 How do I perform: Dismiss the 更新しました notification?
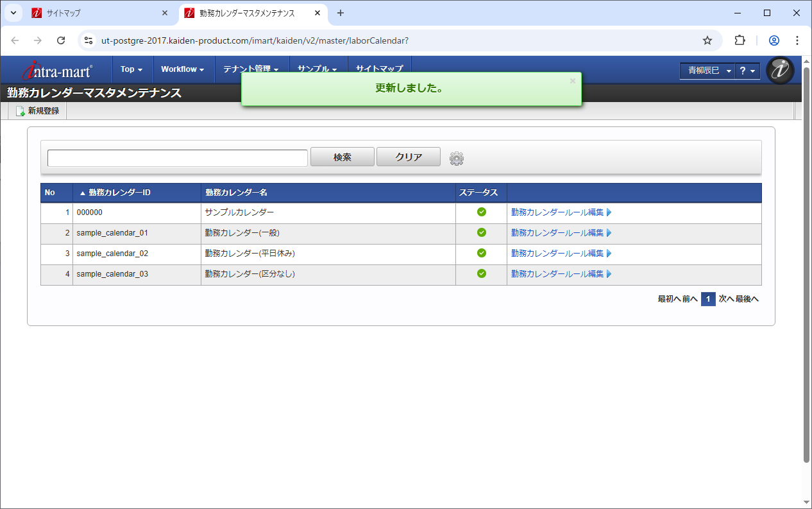tap(572, 81)
